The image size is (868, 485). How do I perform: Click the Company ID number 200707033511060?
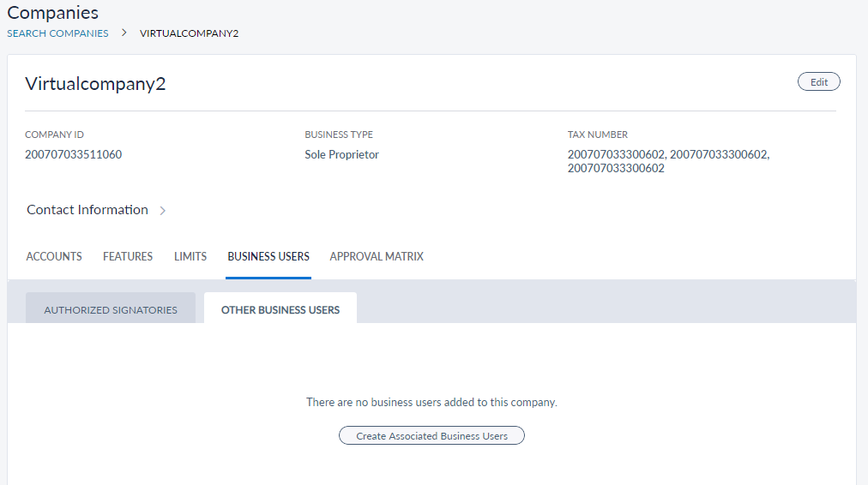tap(73, 155)
